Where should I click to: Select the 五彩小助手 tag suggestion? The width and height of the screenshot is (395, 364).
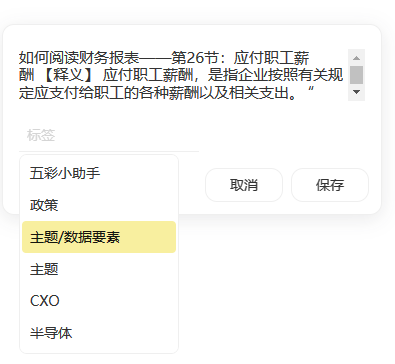pos(99,173)
